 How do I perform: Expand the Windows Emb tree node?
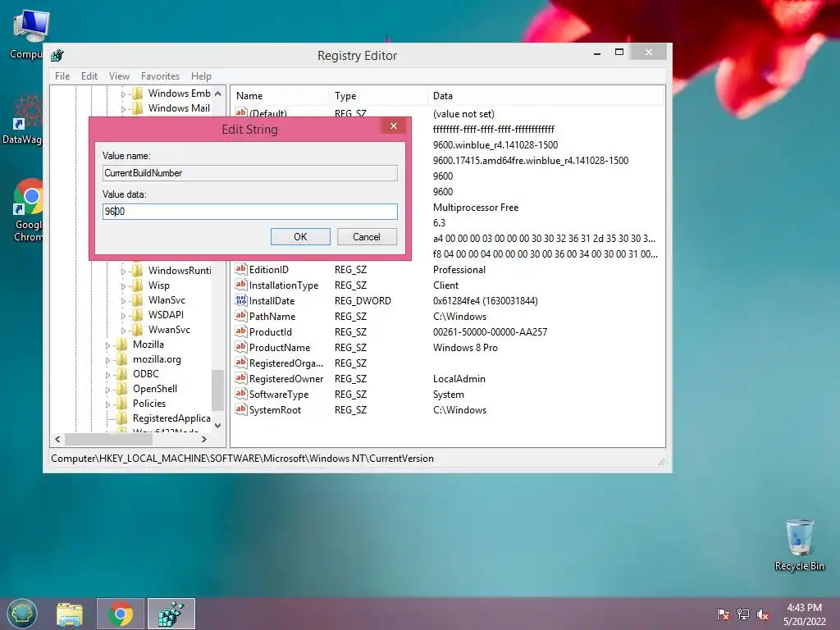(123, 94)
